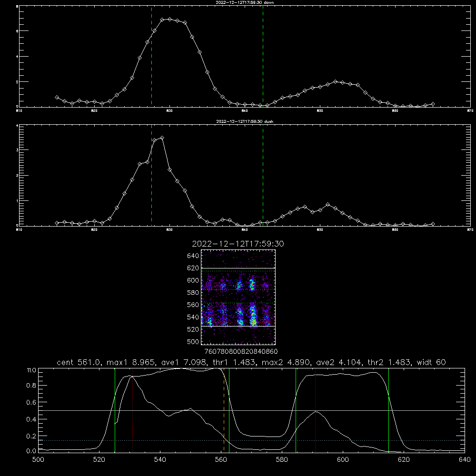Click dawn plot x-axis label 830
The image size is (476, 476).
pos(169,111)
